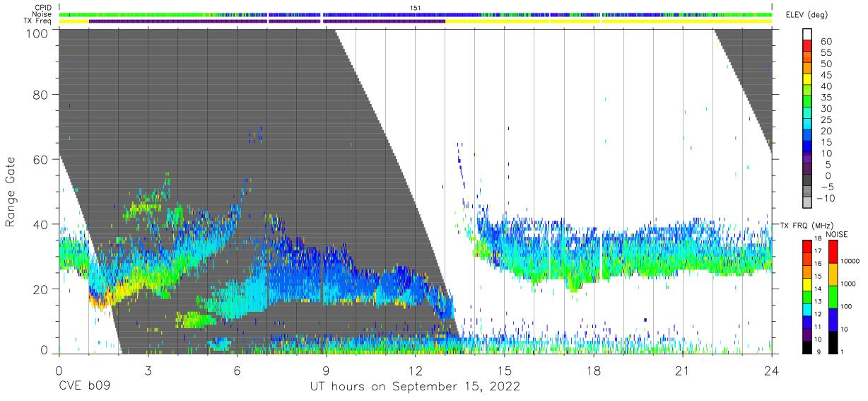Viewport: 868px width, 401px height.
Task: Click the CPID value '151' above the plot
Action: tap(416, 8)
